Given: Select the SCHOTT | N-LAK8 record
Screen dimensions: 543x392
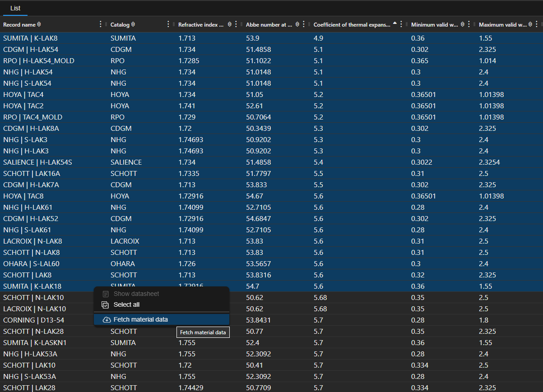Looking at the screenshot, I should [271, 252].
